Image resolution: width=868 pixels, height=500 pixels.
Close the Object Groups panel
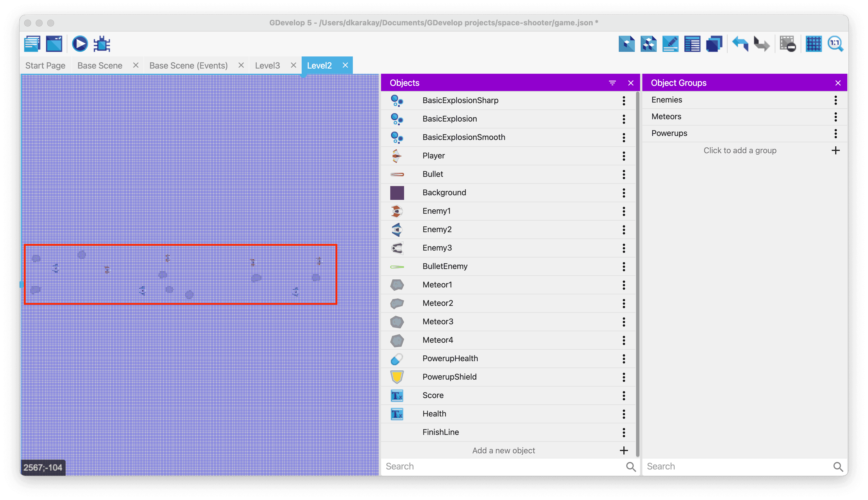(x=838, y=83)
